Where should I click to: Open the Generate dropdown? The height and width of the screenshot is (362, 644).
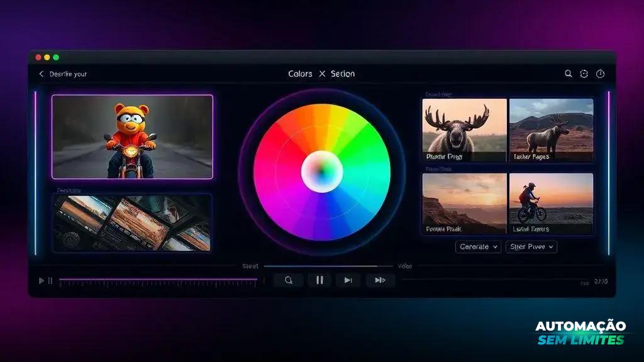coord(478,246)
